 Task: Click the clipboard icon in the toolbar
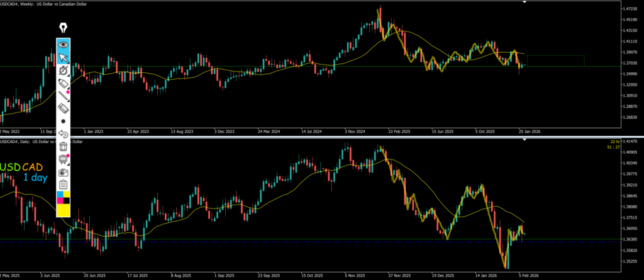[x=64, y=185]
